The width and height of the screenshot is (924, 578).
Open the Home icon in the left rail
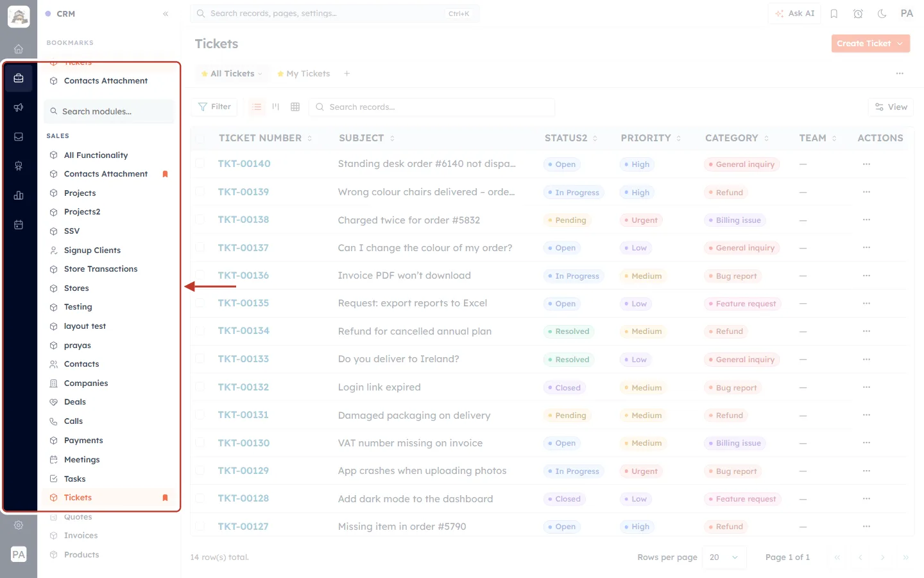19,49
